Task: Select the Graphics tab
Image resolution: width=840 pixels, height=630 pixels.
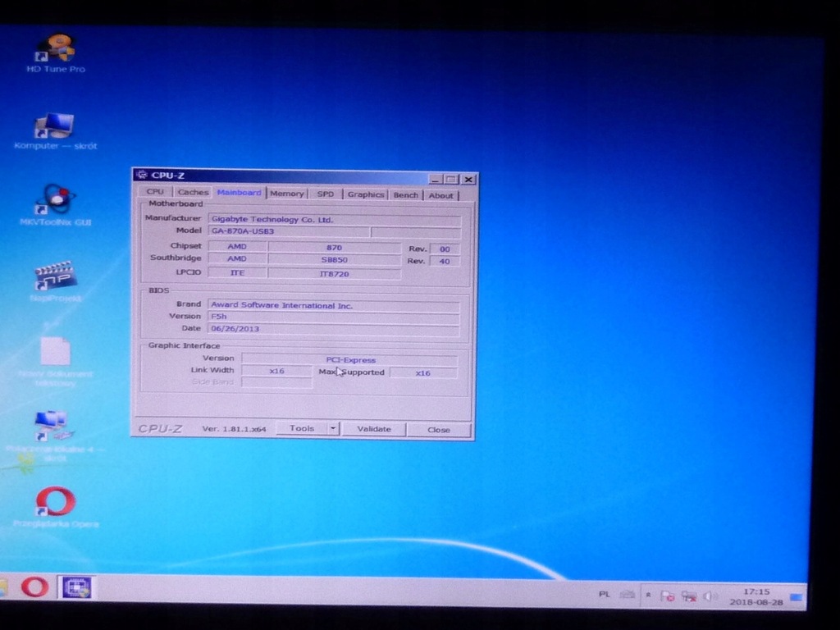Action: [365, 194]
